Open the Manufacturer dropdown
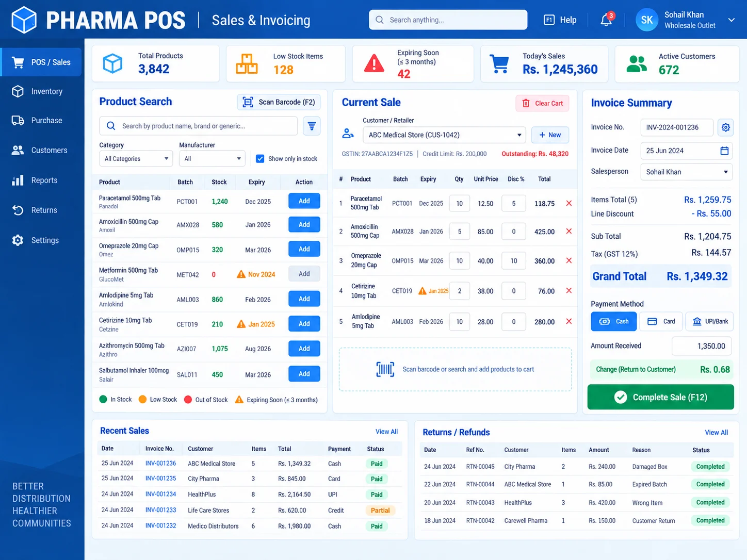747x560 pixels. pos(212,159)
